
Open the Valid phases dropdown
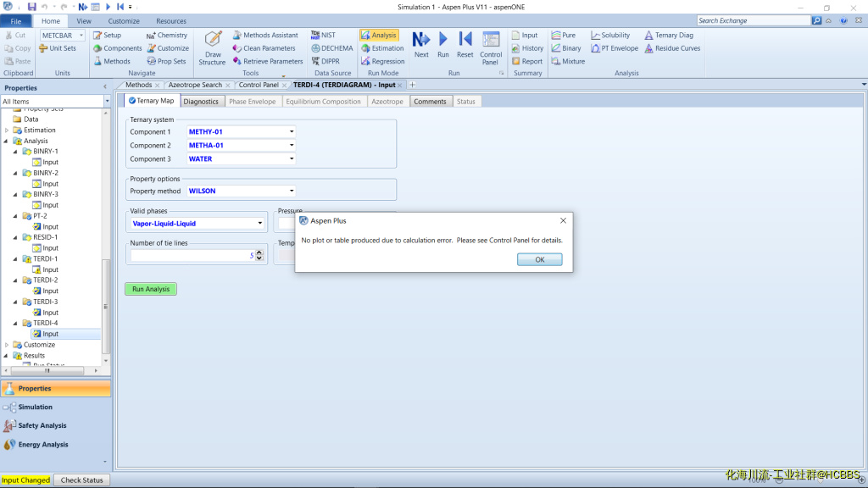tap(259, 224)
